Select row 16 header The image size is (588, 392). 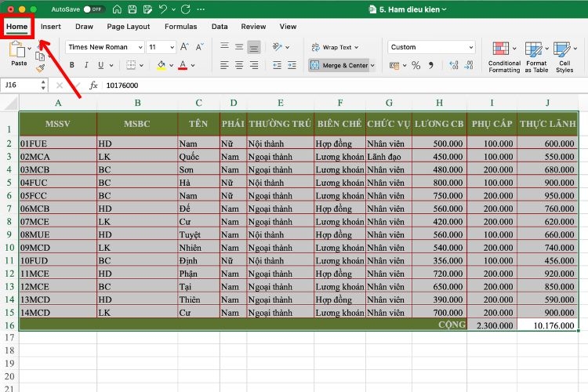pos(9,325)
